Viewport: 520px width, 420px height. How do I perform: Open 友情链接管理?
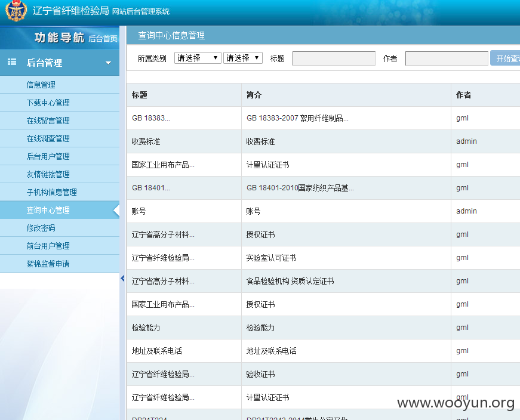click(x=48, y=174)
